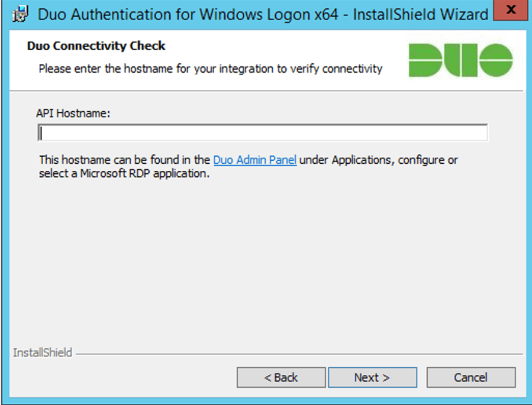Click the 'This hostname can be found' text
This screenshot has width=532, height=405.
(124, 160)
